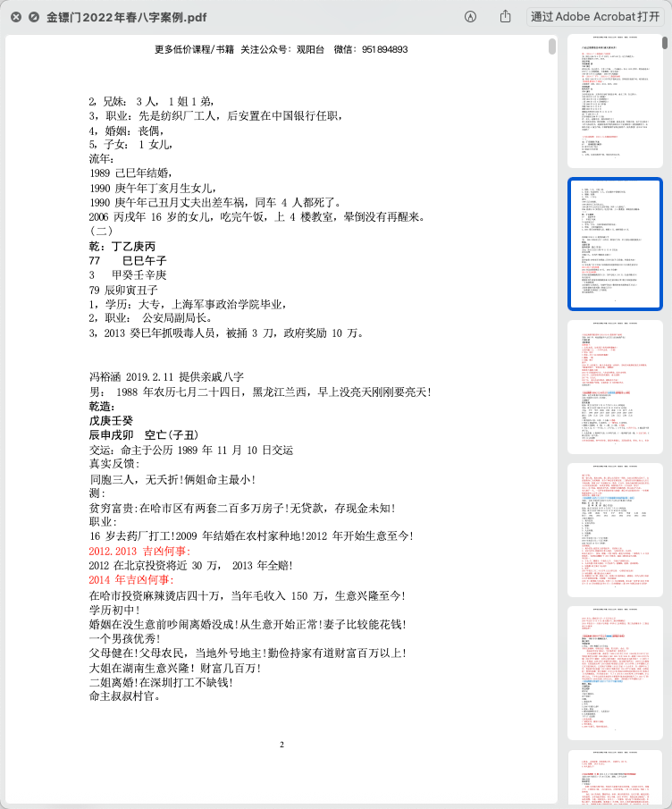The height and width of the screenshot is (809, 672).
Task: Click the main document vertical scrollbar thumb
Action: click(552, 46)
